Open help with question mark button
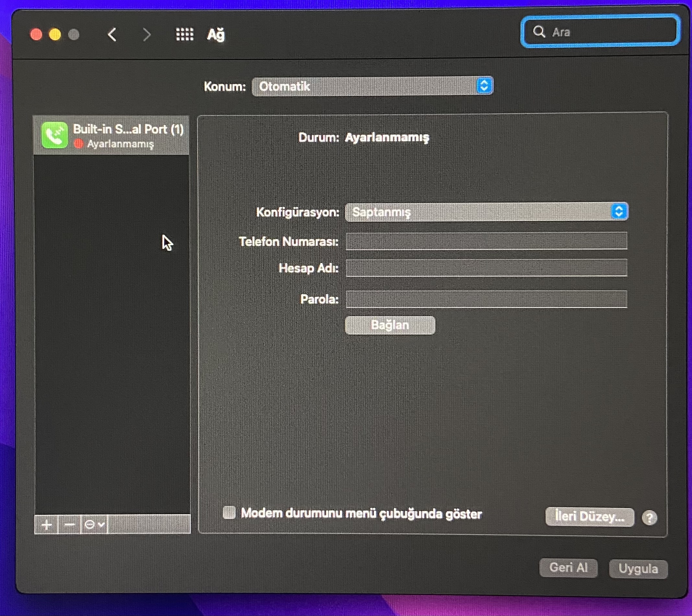Viewport: 692px width, 616px height. 649,518
